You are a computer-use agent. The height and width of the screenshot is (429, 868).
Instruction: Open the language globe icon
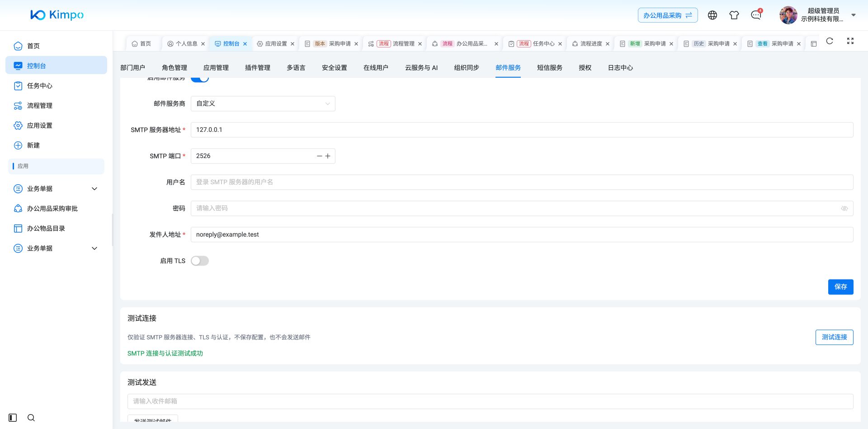pos(712,15)
